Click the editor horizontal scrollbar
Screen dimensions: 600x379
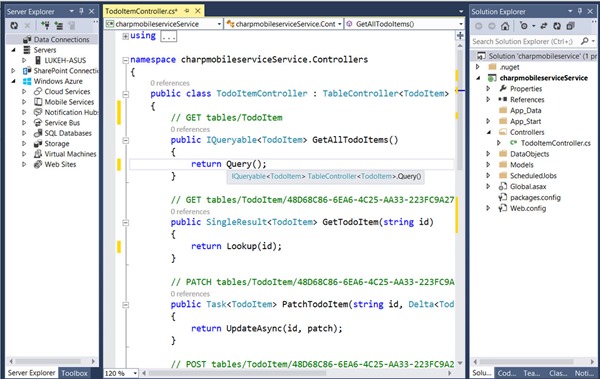coord(237,373)
